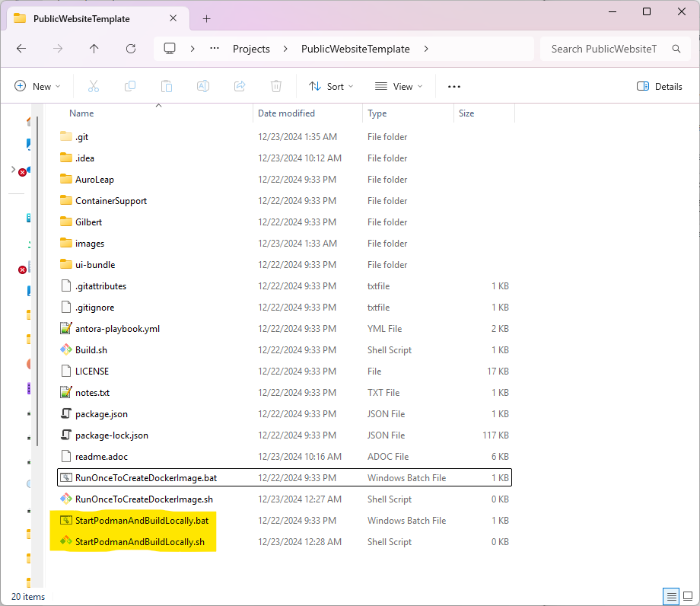
Task: Expand the Sort options dropdown
Action: (x=331, y=87)
